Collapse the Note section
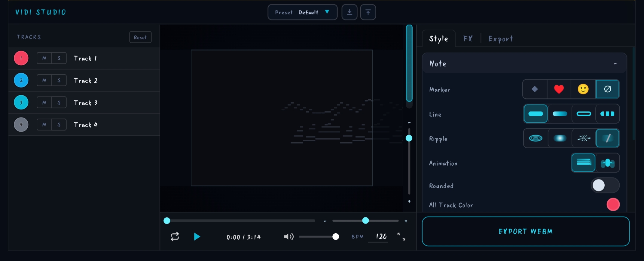644x261 pixels. [x=615, y=64]
